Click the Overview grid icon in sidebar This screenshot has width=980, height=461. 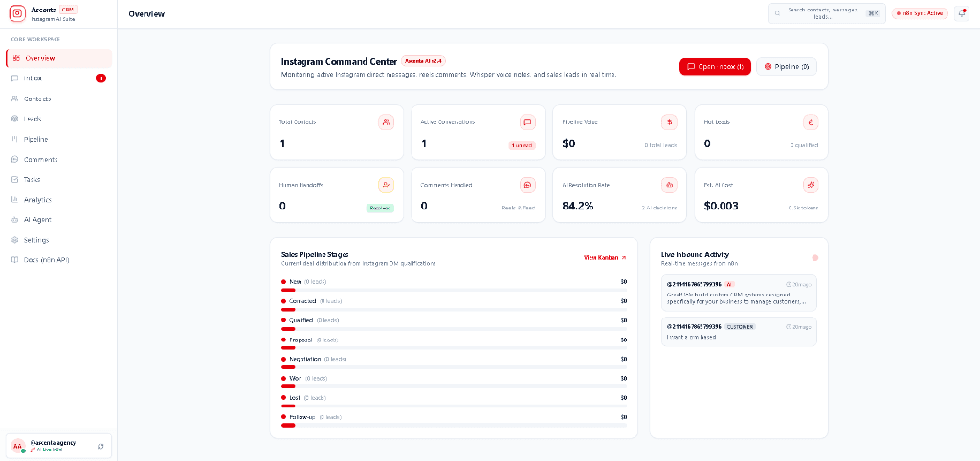point(15,58)
